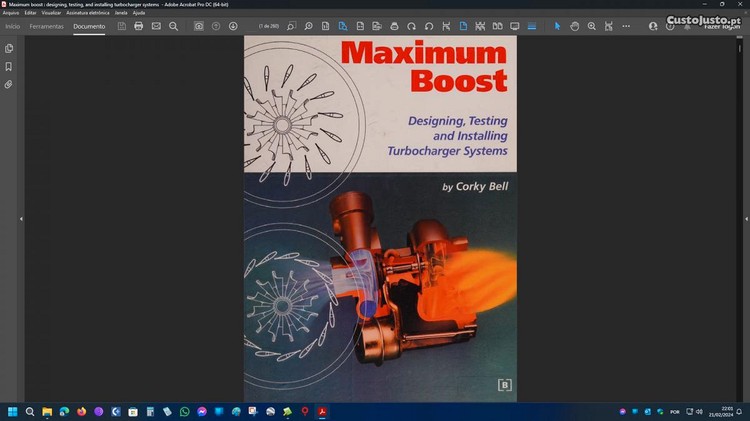Open the Windows Start menu
The width and height of the screenshot is (750, 421).
[13, 411]
